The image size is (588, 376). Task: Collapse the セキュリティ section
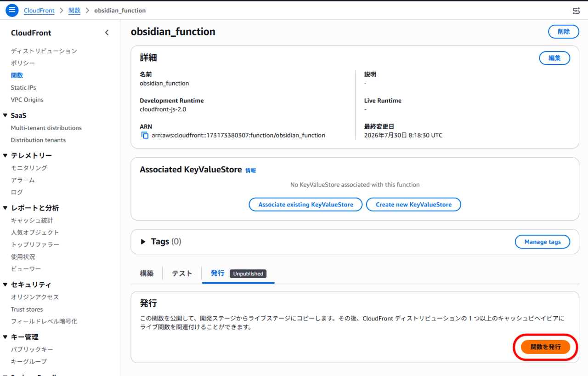point(5,285)
